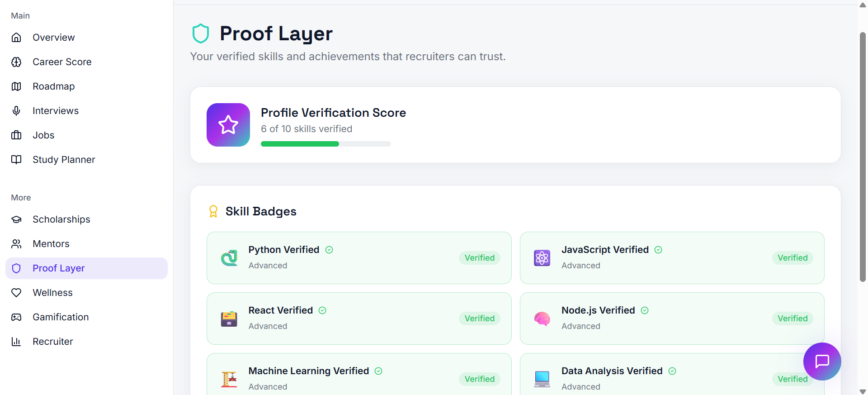Click the scrollbar up arrow
This screenshot has width=868, height=395.
click(863, 5)
